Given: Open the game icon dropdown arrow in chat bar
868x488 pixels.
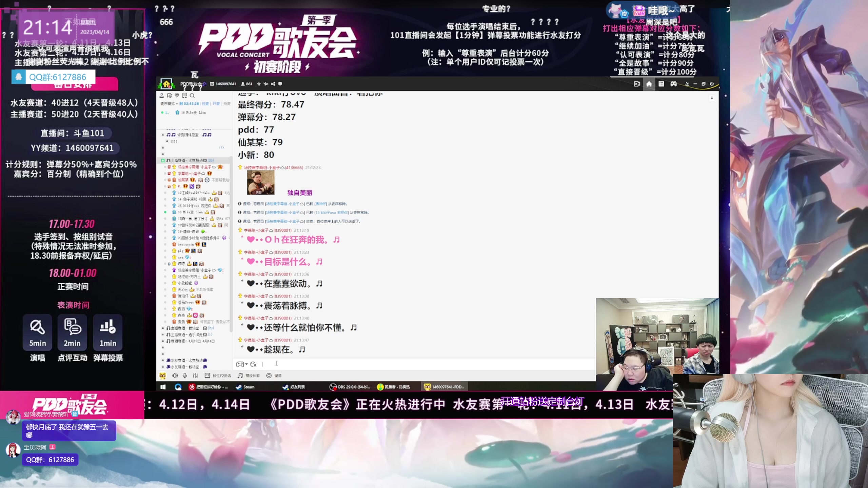Looking at the screenshot, I should tap(247, 364).
